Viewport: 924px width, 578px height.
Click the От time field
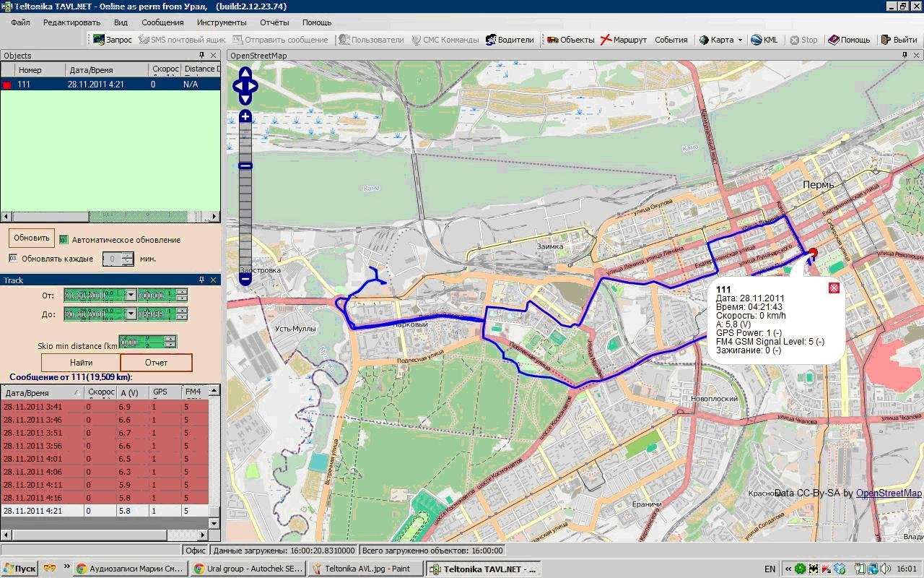coord(162,295)
